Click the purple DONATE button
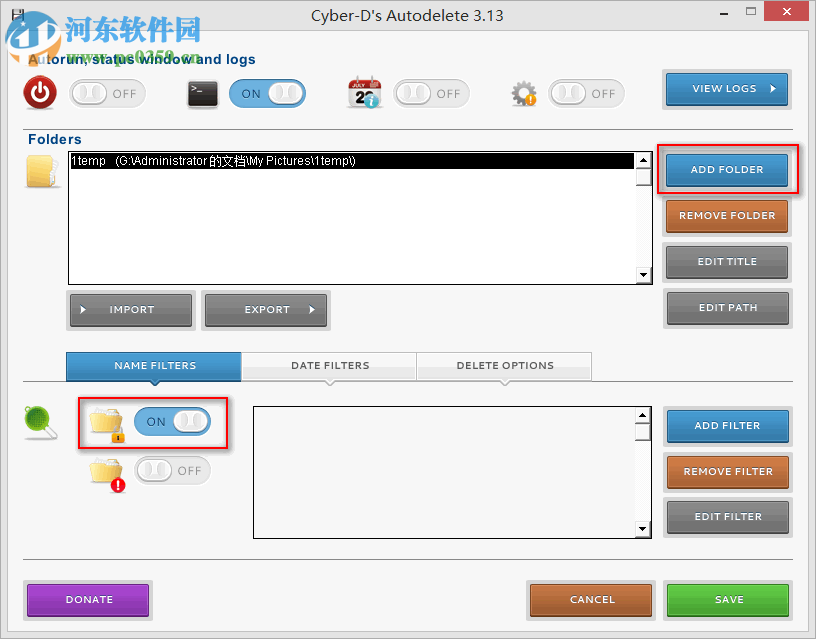Screen dimensions: 816x639 coord(87,600)
